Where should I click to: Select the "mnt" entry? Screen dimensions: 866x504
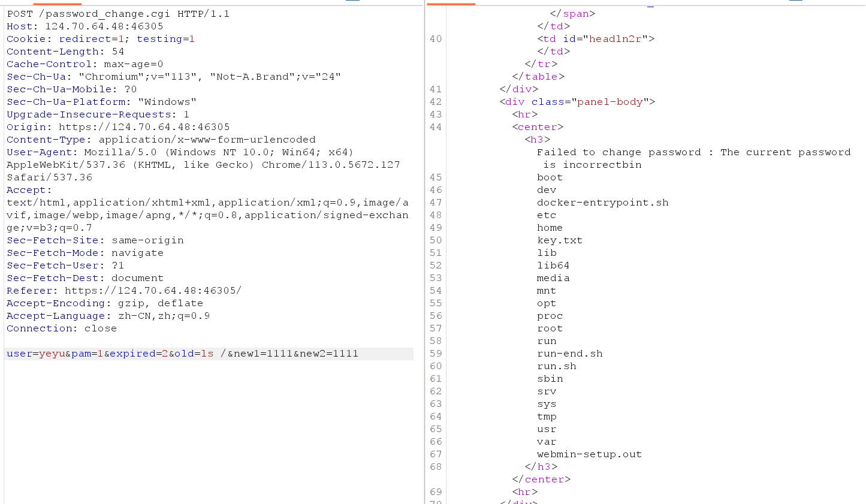[x=547, y=291]
